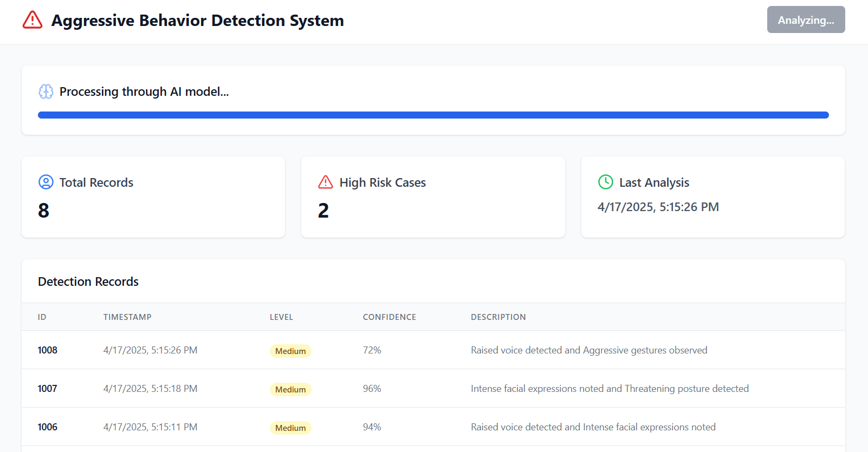
Task: Click the ID column header
Action: [42, 317]
